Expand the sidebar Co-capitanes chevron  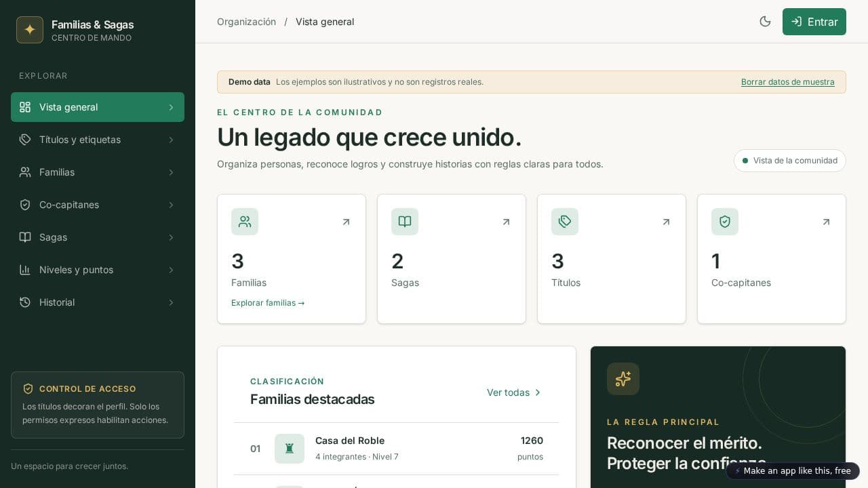coord(171,205)
